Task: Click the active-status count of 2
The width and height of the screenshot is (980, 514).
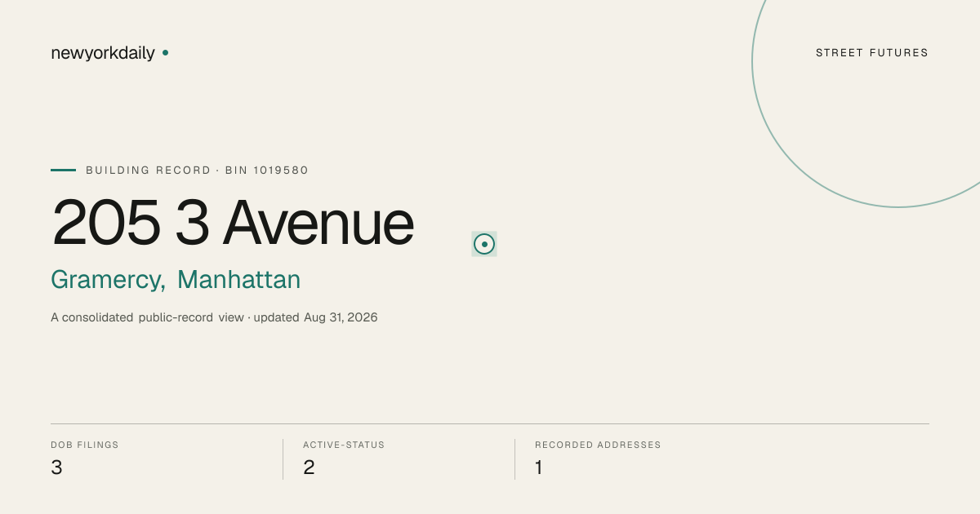Action: (309, 467)
